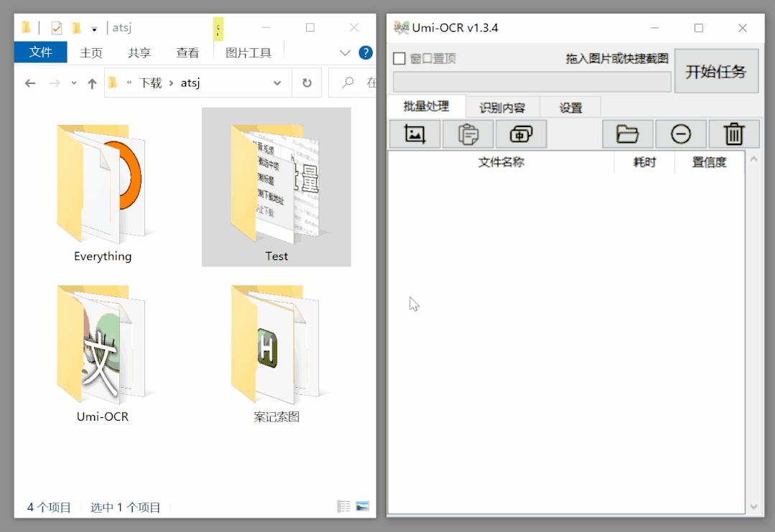
Task: Select the screenshot capture icon in Umi-OCR
Action: [521, 134]
